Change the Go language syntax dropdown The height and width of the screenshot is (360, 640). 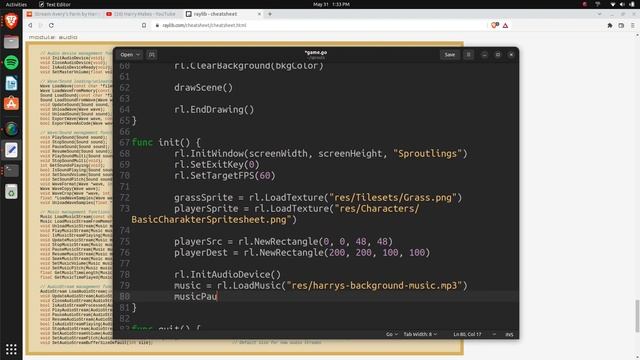(392, 334)
